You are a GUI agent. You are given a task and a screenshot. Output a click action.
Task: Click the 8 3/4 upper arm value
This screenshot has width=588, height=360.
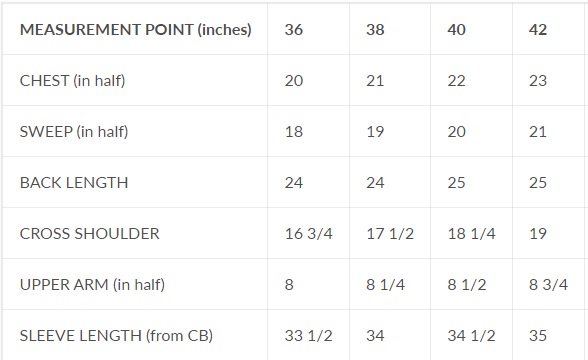click(x=548, y=285)
